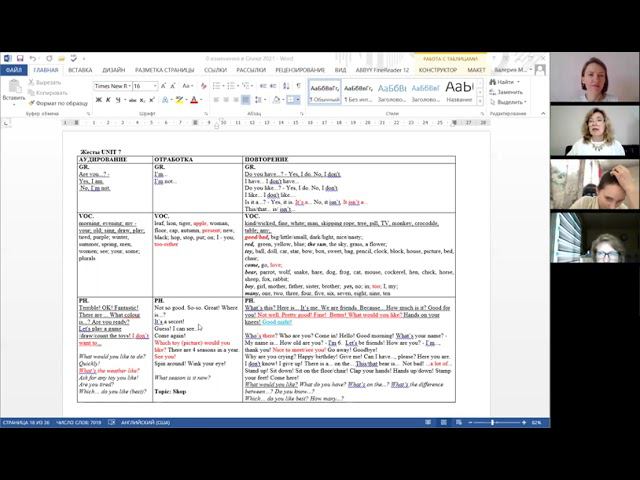Screen dimensions: 640x480
Task: Click the page count indicator in status bar
Action: click(x=26, y=422)
